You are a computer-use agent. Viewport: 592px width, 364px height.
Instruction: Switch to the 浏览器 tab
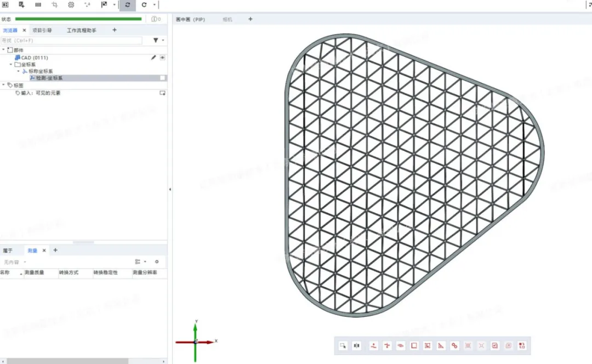[x=10, y=30]
